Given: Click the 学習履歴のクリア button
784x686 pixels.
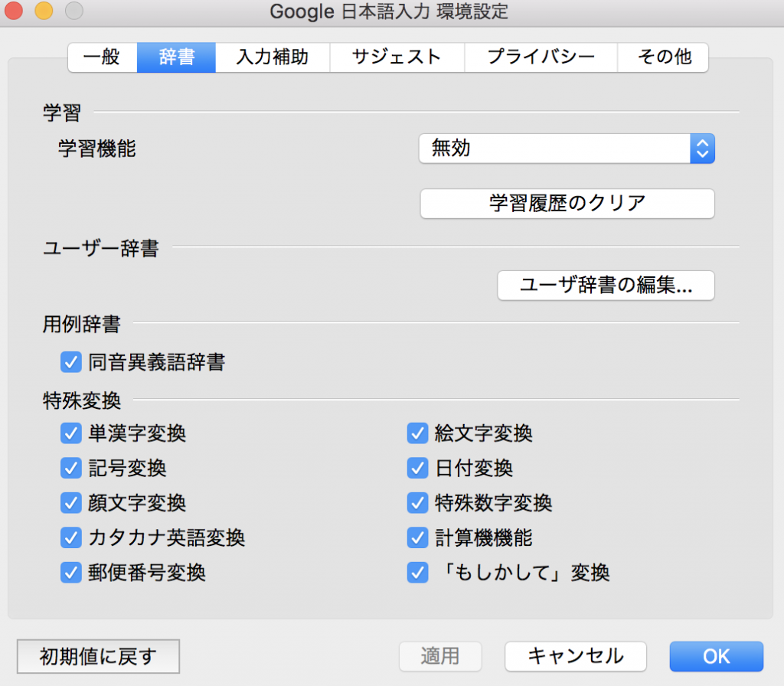Looking at the screenshot, I should click(567, 204).
